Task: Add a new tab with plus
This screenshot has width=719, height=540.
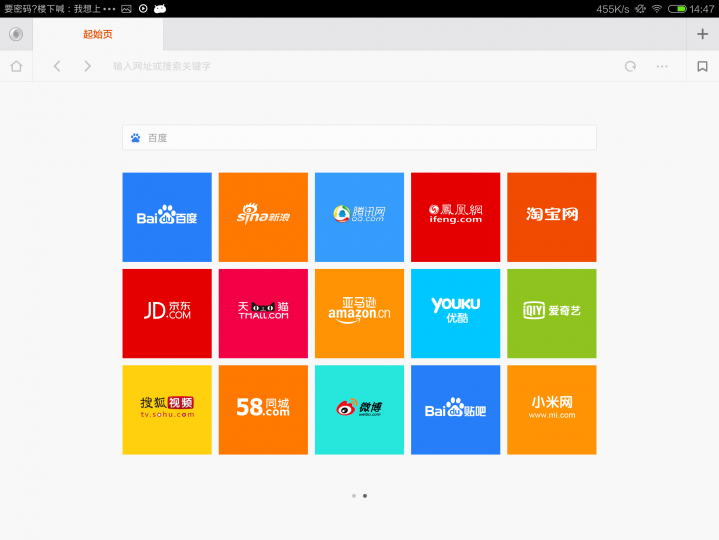Action: [702, 34]
